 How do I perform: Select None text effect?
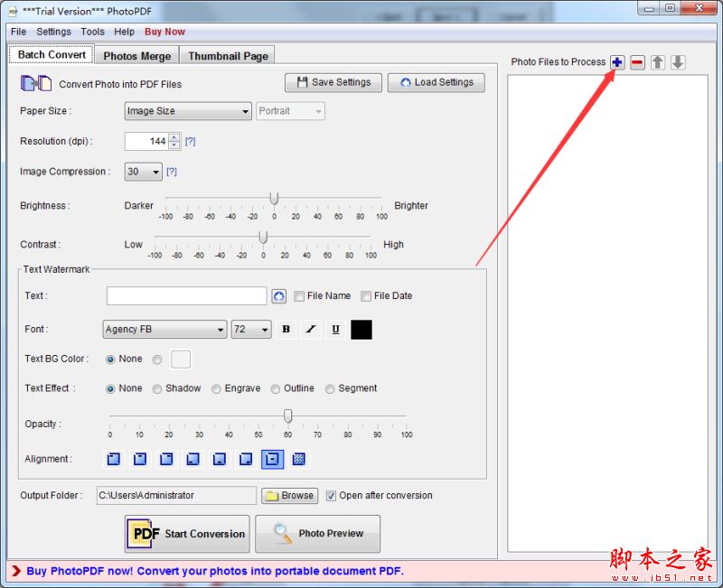coord(110,389)
